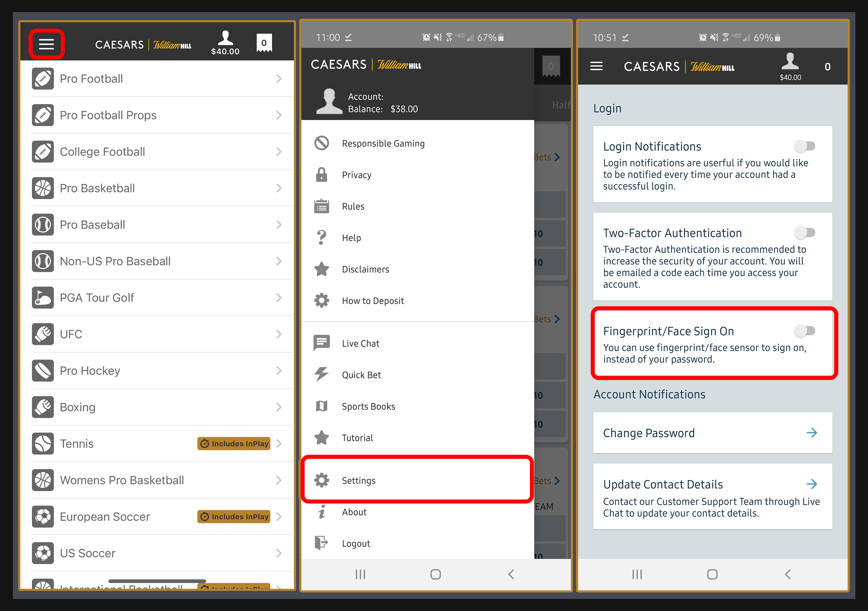Tap the Settings gear icon in menu
868x611 pixels.
[322, 480]
